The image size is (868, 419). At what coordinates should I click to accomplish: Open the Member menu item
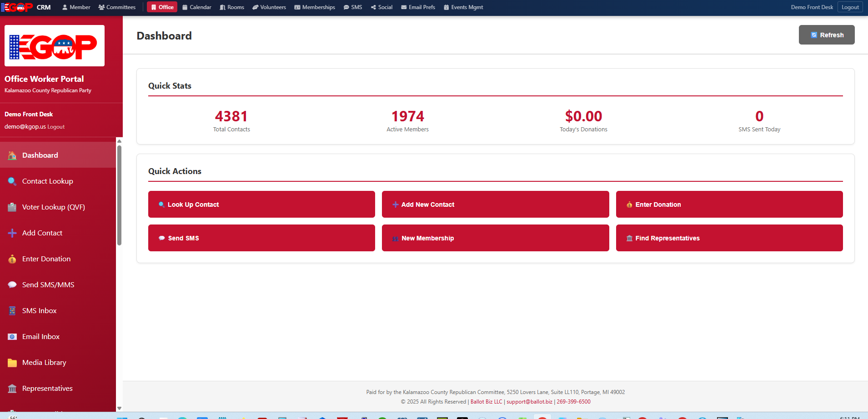pyautogui.click(x=76, y=7)
